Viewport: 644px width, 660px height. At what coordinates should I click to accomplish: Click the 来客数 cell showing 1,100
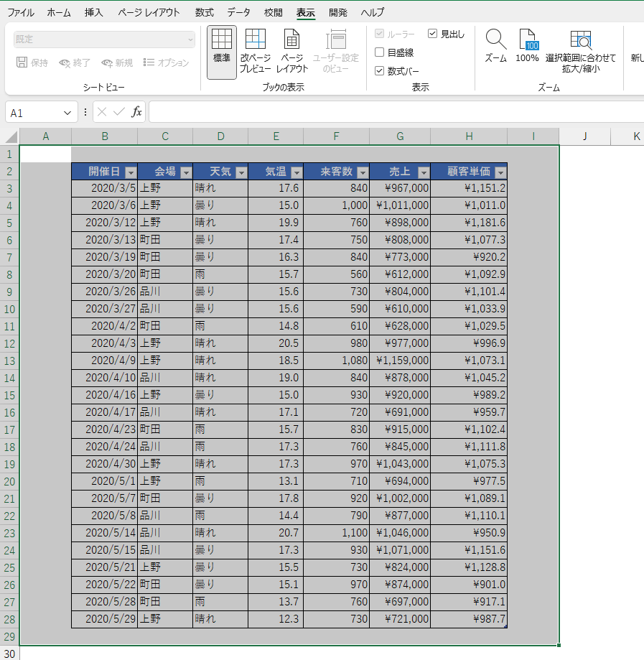point(336,533)
